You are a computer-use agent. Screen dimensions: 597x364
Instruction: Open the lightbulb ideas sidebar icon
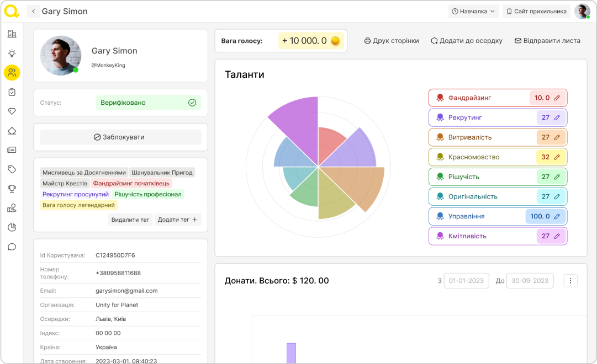(12, 53)
